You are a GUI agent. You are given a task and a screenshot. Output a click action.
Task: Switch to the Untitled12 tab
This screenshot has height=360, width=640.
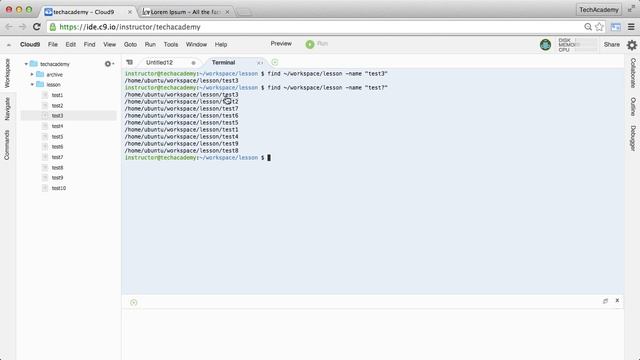click(160, 62)
